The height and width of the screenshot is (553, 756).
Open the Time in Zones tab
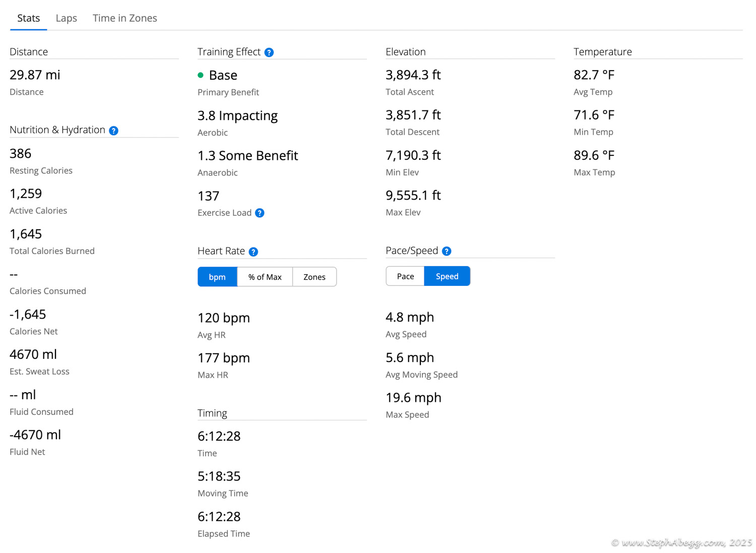pos(125,18)
